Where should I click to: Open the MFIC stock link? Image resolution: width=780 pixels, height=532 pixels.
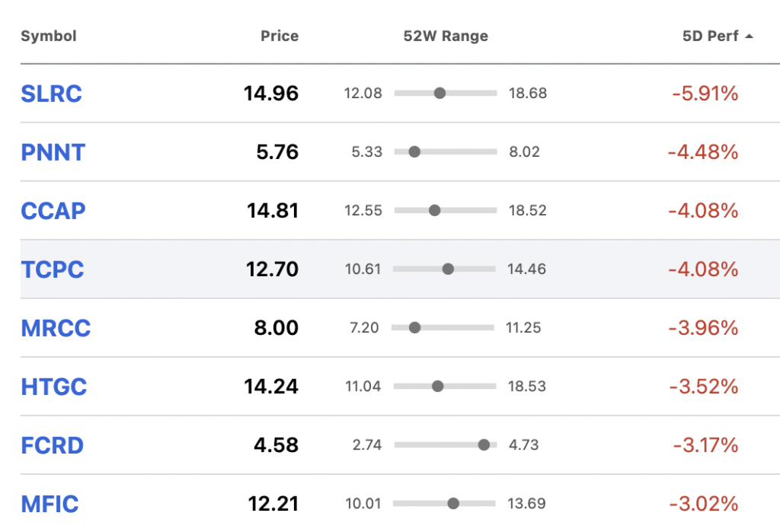click(x=50, y=504)
